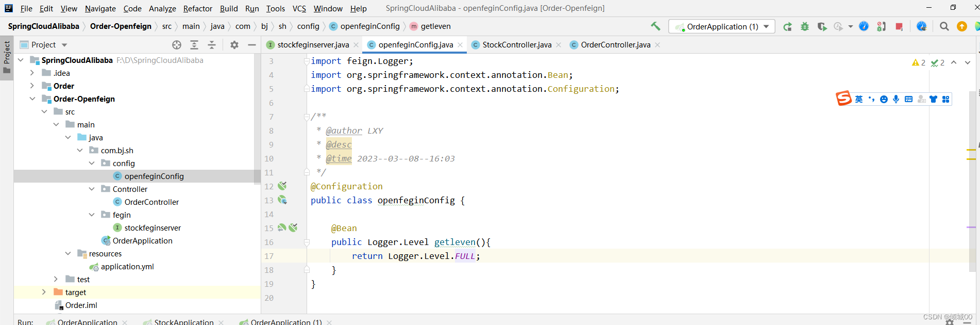Run with Coverage shield icon
Screen dimensions: 980x325
(822, 26)
